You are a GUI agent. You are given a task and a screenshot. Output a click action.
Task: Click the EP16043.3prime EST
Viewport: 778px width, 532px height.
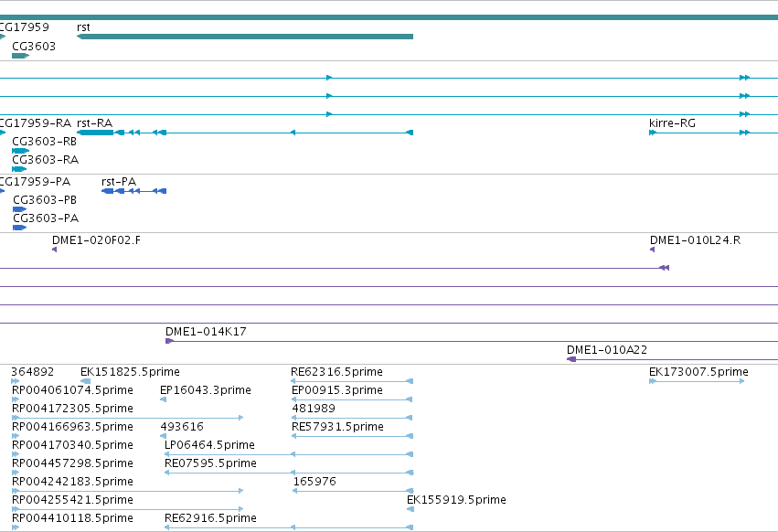tap(164, 399)
